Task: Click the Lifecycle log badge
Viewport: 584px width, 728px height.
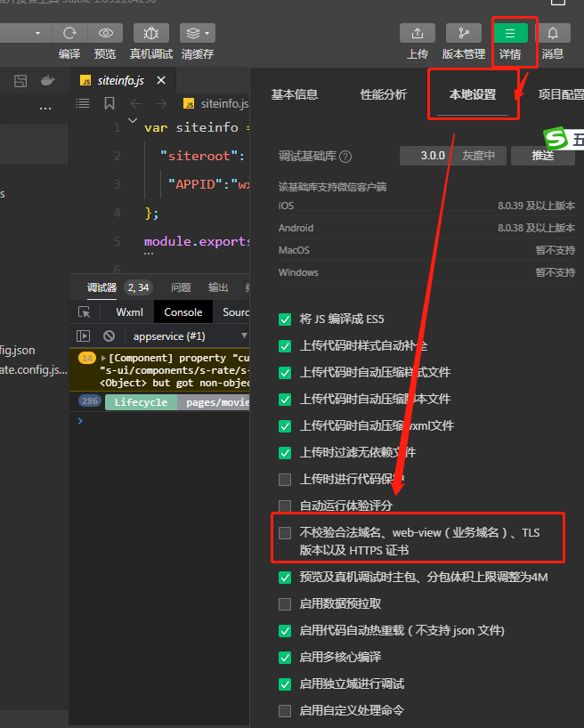Action: tap(141, 402)
